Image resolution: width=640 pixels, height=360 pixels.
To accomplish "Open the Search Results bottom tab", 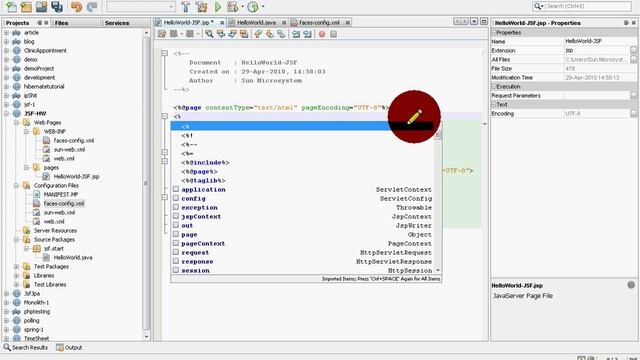I will click(25, 347).
